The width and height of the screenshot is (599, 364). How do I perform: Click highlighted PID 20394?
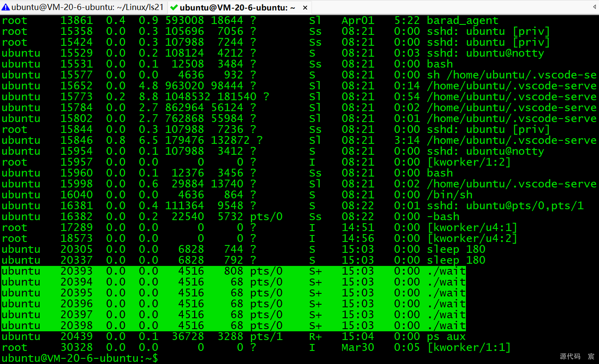[76, 282]
